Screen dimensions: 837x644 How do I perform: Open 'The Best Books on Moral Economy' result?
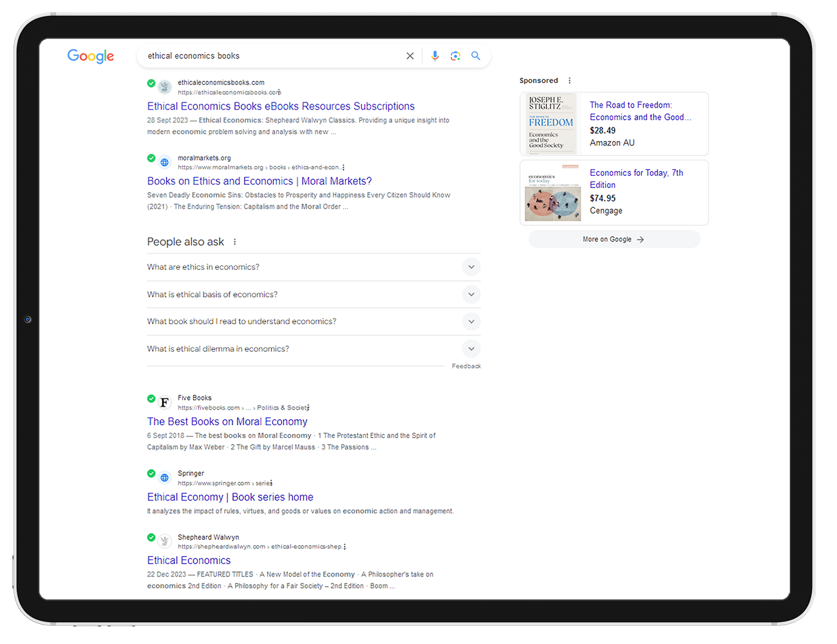(227, 422)
